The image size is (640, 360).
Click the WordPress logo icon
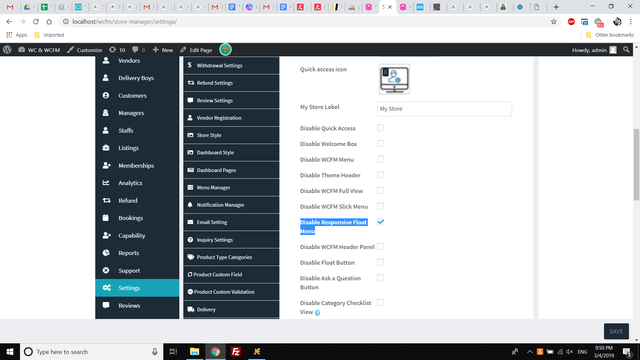point(7,50)
